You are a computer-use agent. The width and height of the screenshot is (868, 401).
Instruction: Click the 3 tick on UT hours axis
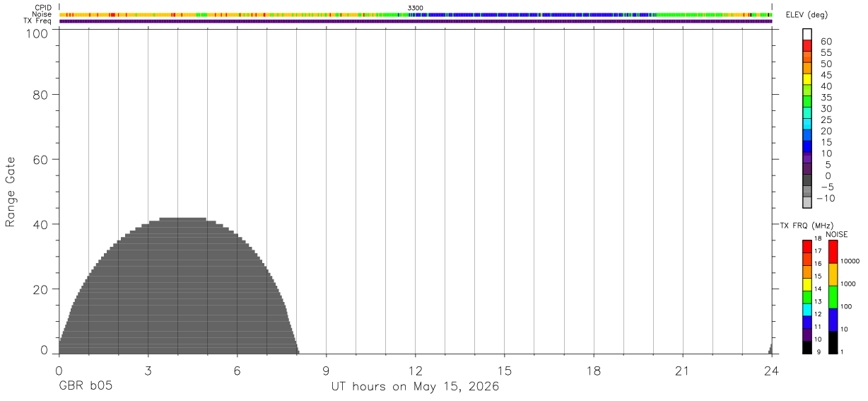click(148, 371)
